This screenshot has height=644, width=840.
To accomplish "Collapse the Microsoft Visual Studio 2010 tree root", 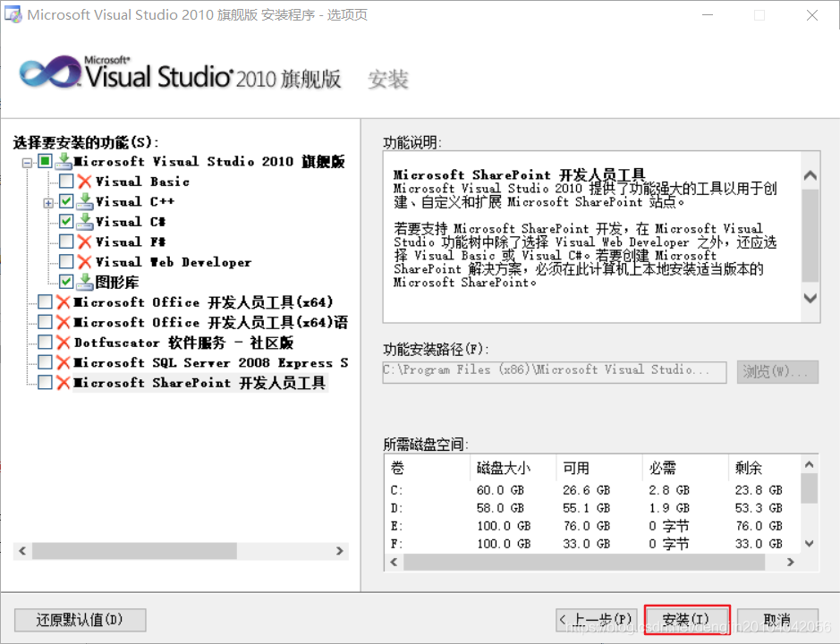I will pyautogui.click(x=27, y=162).
